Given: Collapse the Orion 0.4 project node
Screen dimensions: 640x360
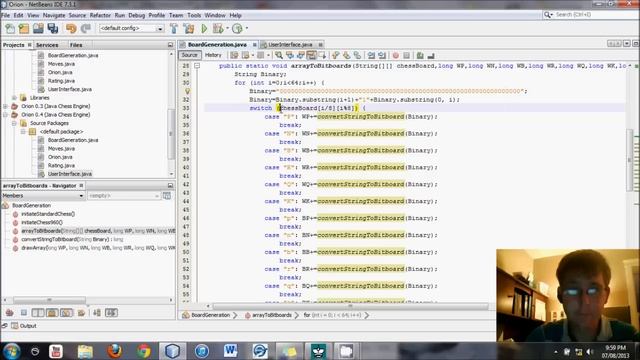Looking at the screenshot, I should [5, 115].
